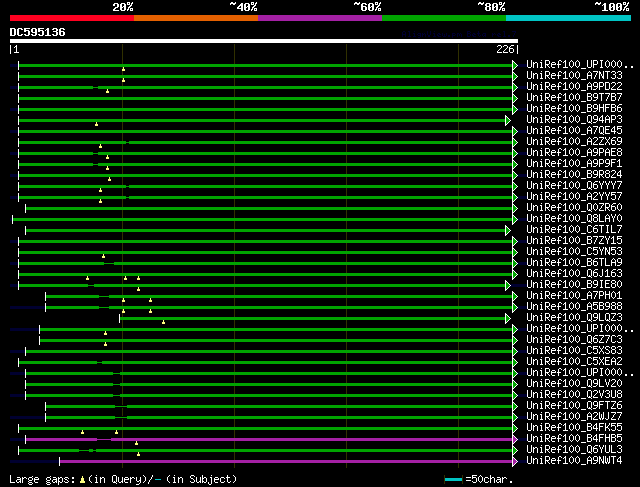
Task: Select the UniRef100_Q0ZR60 label
Action: pos(574,208)
